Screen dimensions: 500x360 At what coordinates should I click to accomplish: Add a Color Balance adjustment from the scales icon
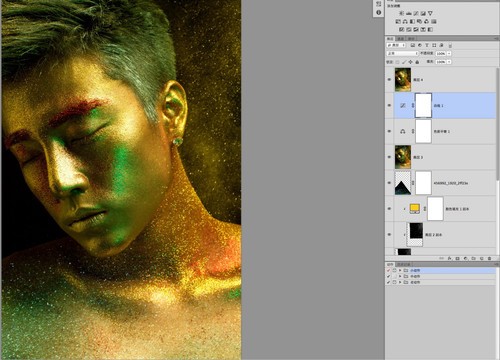pos(405,21)
